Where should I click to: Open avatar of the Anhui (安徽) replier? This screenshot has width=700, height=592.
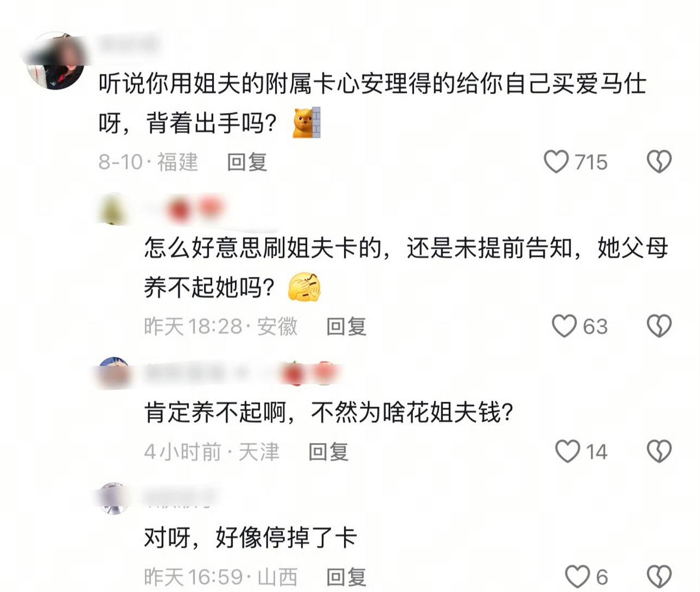click(x=113, y=209)
